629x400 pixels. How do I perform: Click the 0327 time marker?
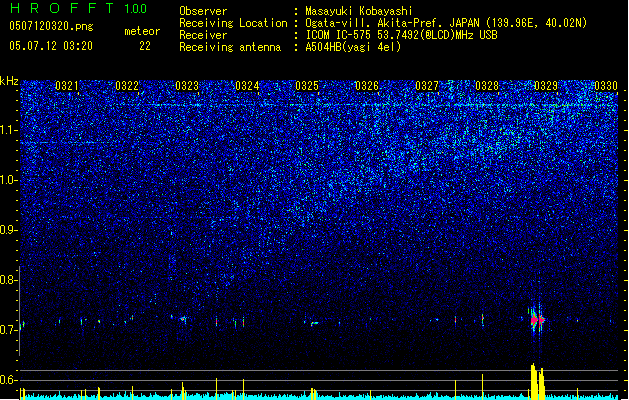coord(427,86)
